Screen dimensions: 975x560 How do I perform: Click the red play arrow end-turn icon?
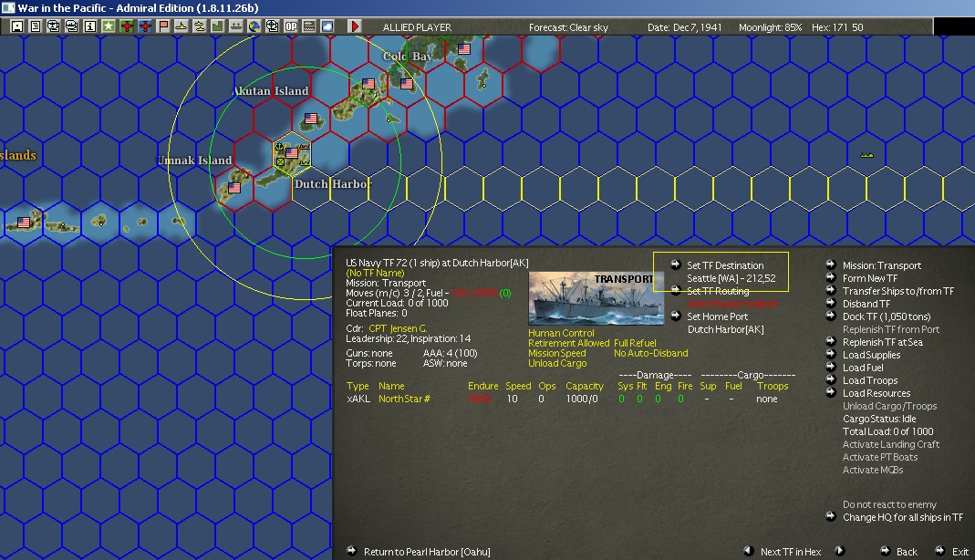point(355,26)
